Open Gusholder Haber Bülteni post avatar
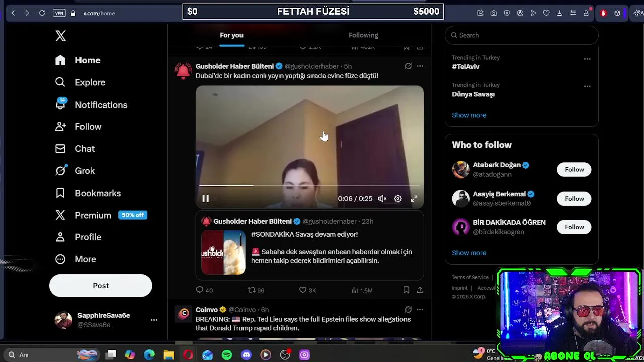Viewport: 644px width, 362px height. click(183, 71)
